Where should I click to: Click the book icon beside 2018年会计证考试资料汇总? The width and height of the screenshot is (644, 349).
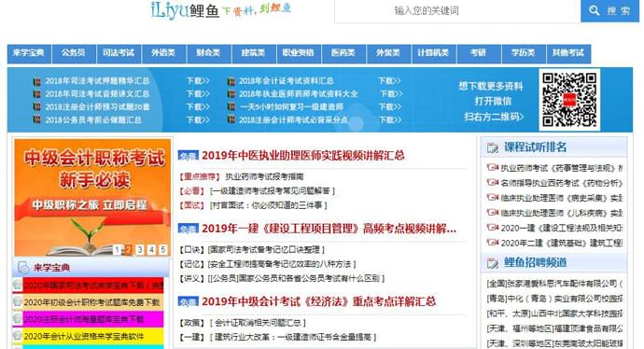(231, 81)
